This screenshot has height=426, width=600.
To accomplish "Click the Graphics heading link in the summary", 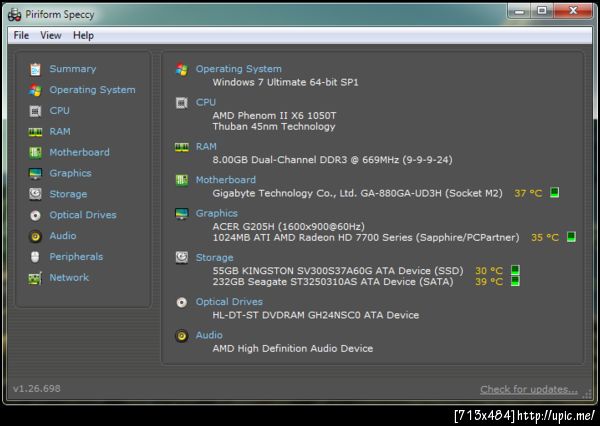I will 217,213.
